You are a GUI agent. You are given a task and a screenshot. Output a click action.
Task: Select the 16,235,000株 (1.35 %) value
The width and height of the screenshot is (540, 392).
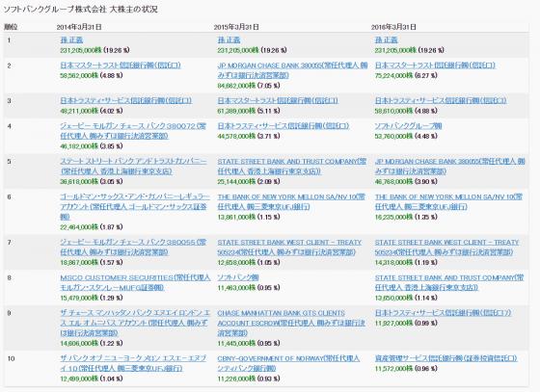pos(406,217)
